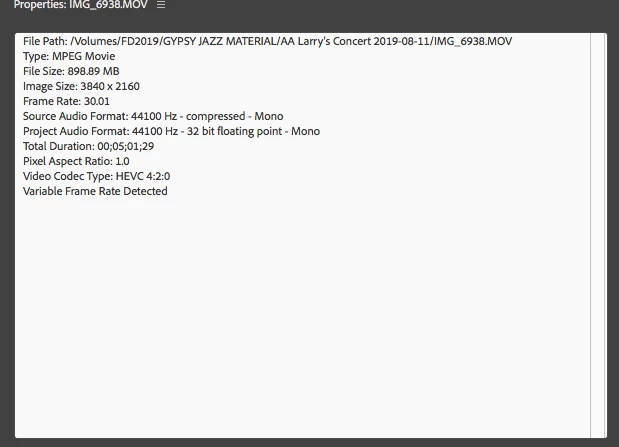
Task: Click the Project Audio Format label
Action: [x=76, y=131]
